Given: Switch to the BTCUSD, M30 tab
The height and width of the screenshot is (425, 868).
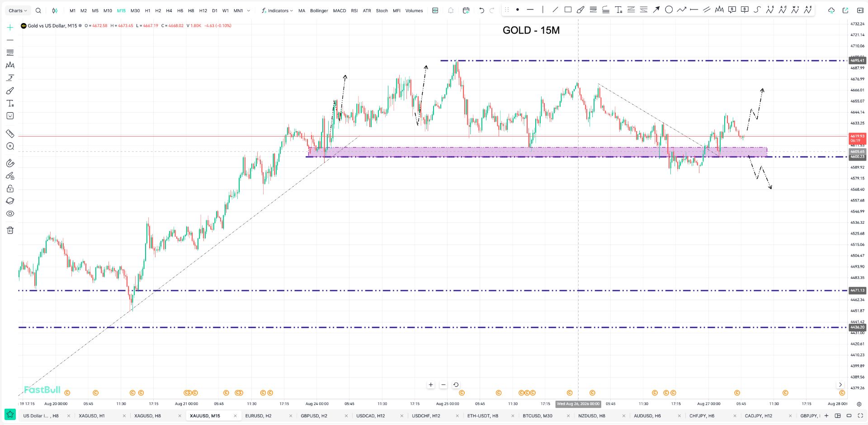Looking at the screenshot, I should (x=538, y=416).
